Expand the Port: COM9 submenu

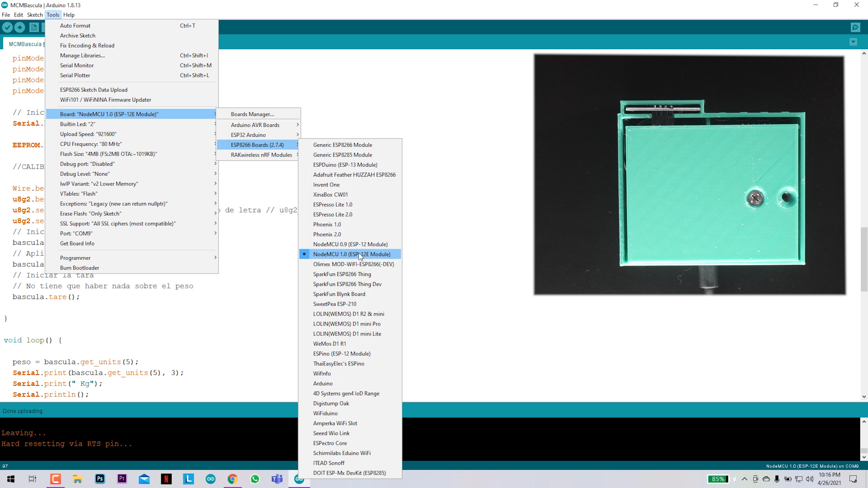coord(76,233)
